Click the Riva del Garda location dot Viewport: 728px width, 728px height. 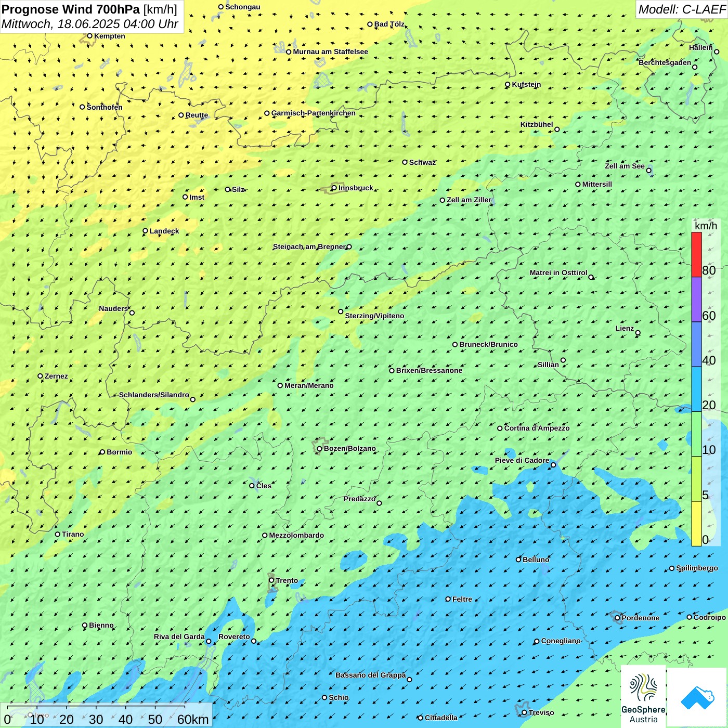click(209, 641)
